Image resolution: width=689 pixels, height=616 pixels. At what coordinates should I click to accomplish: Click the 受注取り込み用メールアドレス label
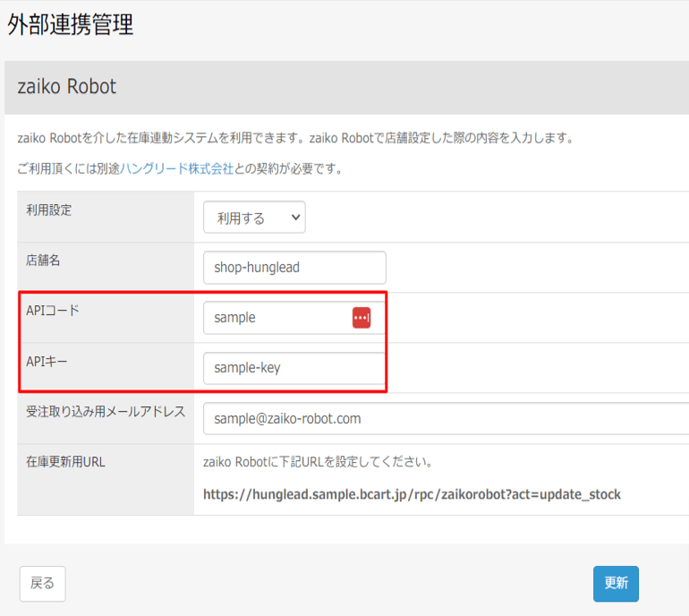click(106, 412)
